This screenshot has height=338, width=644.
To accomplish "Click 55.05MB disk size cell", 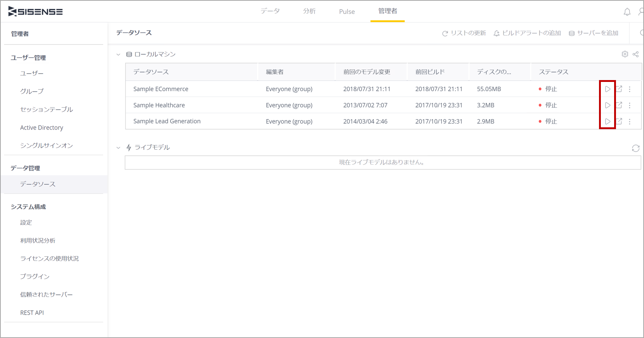I will (489, 89).
